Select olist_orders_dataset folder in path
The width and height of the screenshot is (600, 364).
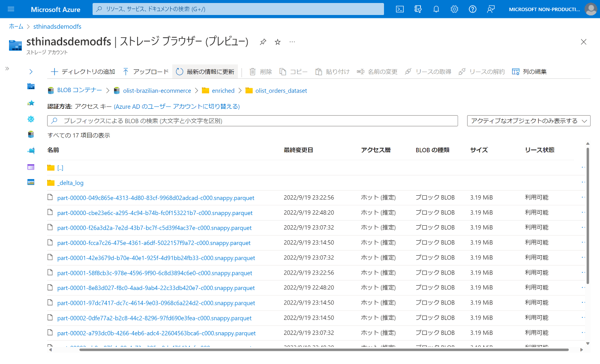(281, 91)
